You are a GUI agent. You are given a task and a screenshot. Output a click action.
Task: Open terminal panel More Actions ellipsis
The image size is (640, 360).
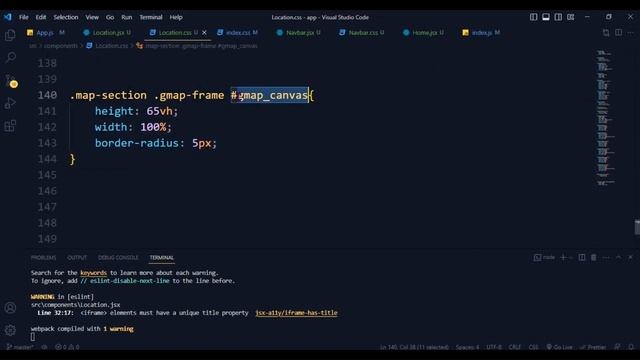tap(606, 257)
